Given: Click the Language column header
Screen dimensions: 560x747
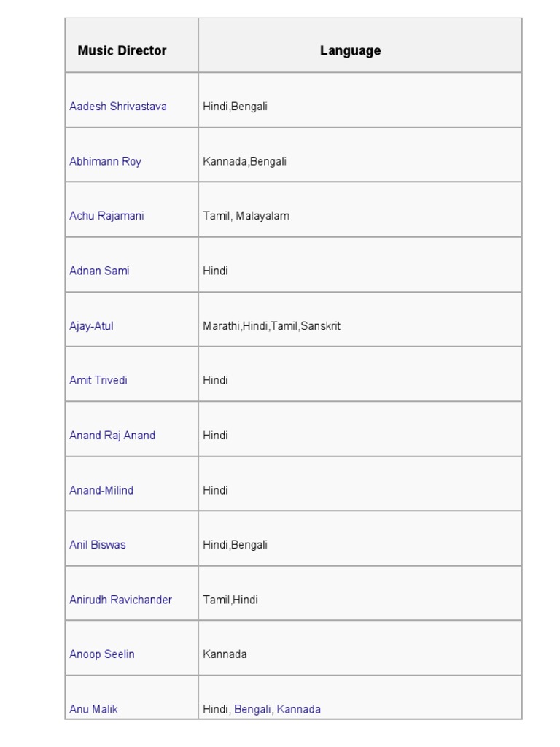Looking at the screenshot, I should (350, 51).
